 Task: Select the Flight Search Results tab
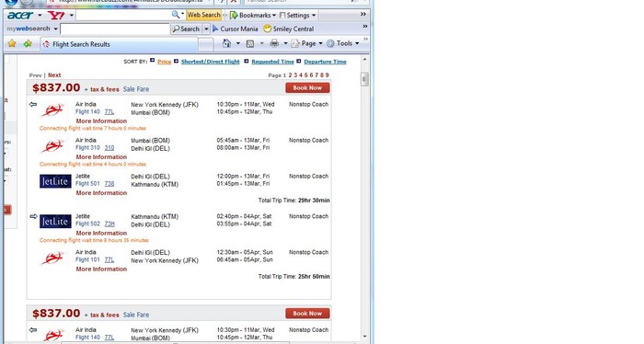point(119,44)
